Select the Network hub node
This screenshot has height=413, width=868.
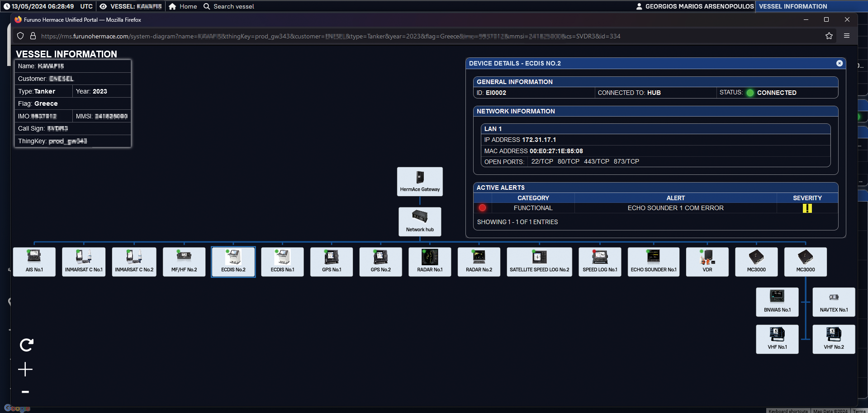(420, 221)
